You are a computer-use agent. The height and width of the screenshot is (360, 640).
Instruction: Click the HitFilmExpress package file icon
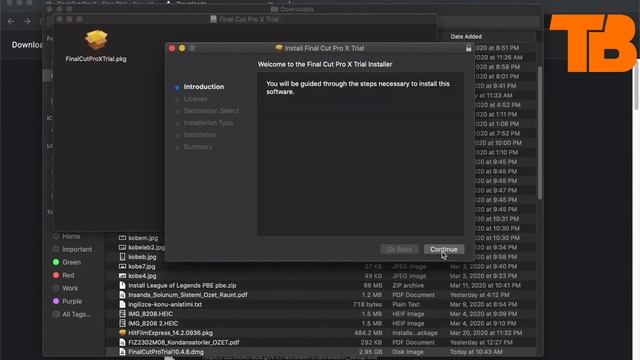(122, 333)
